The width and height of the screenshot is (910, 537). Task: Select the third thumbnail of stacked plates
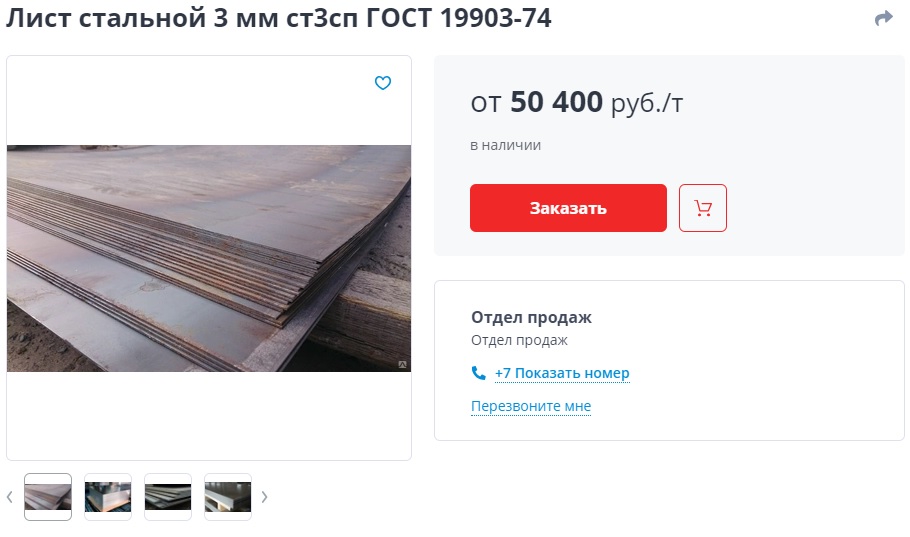[x=168, y=497]
